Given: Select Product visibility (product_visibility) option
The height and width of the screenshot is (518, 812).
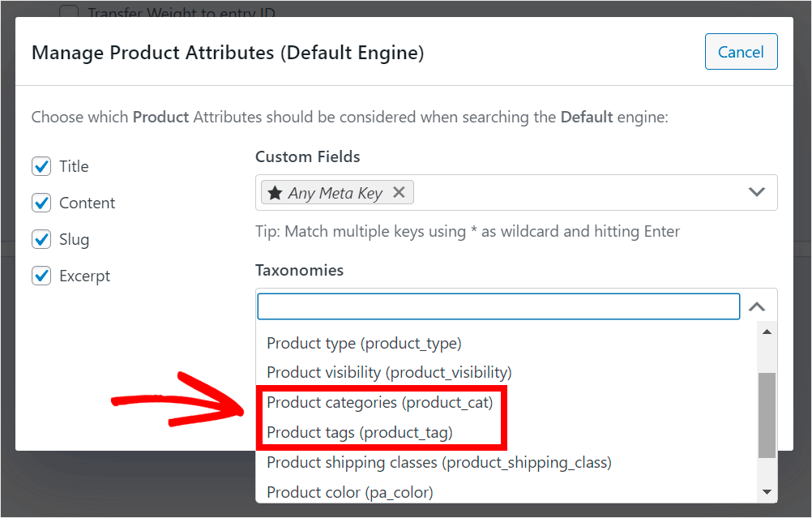Looking at the screenshot, I should tap(506, 372).
